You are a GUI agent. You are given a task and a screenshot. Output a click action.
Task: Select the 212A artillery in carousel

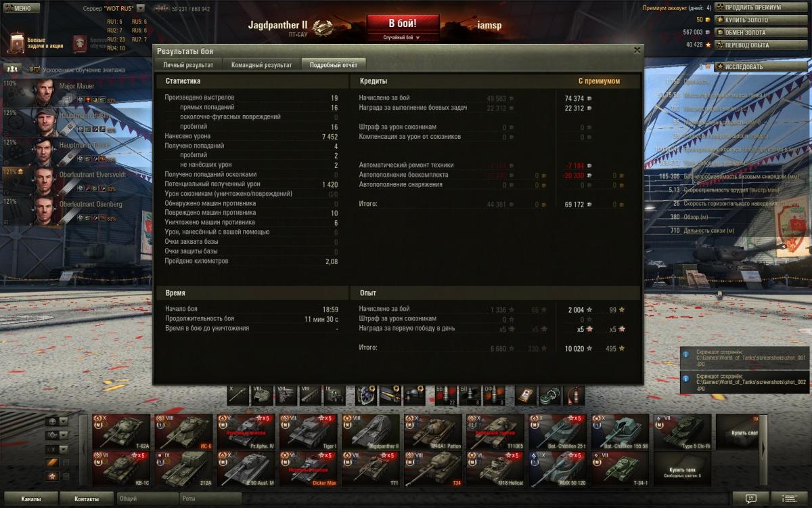[x=183, y=469]
